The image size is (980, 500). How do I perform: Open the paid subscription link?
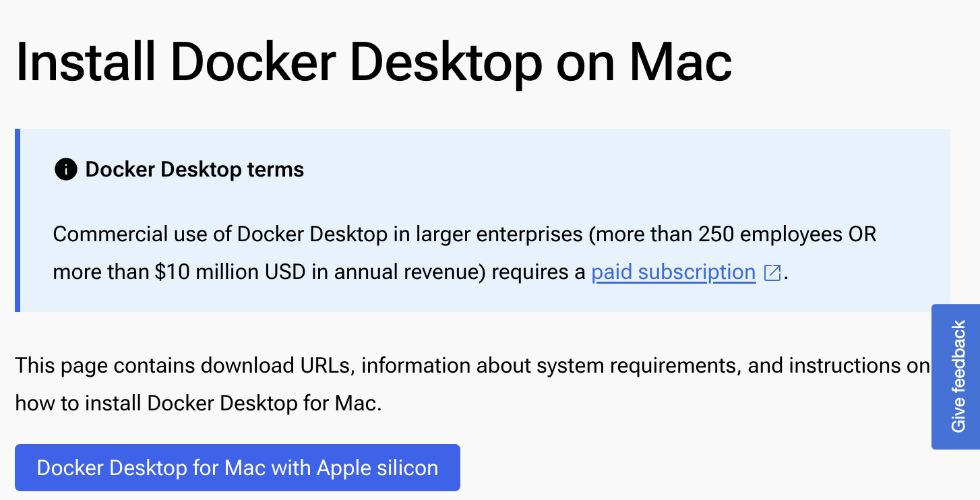[x=673, y=272]
